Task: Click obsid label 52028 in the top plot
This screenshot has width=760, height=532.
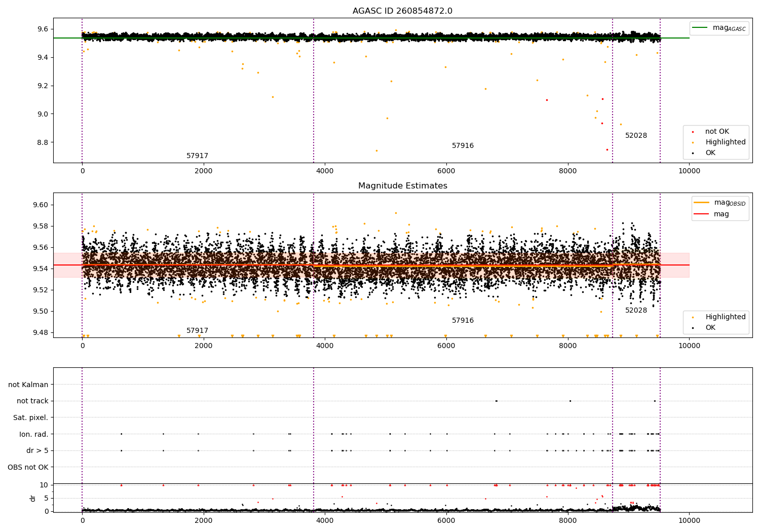Action: tap(636, 136)
